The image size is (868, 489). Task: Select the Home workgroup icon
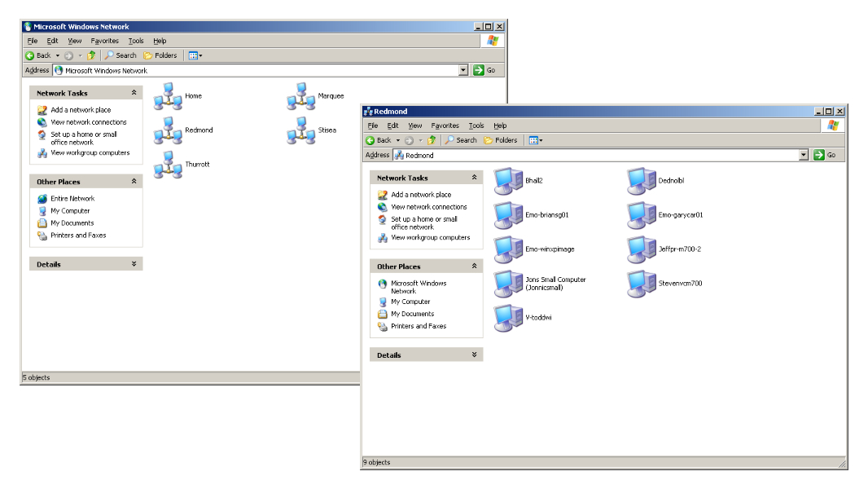168,96
